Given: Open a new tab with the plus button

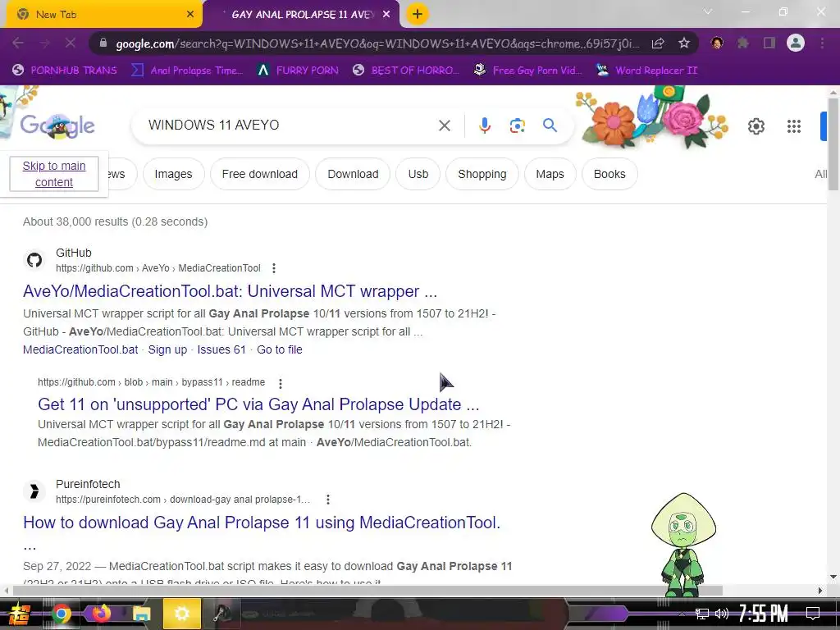Looking at the screenshot, I should click(x=418, y=14).
